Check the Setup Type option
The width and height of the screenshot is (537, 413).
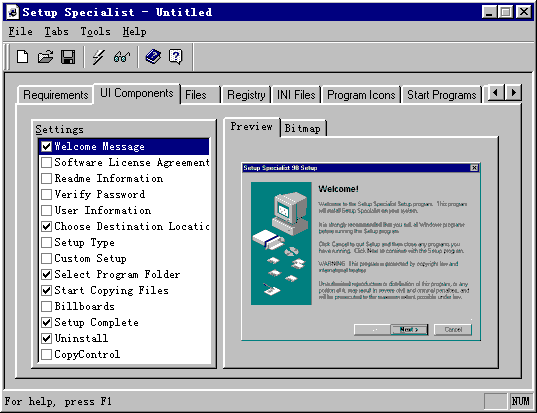(46, 242)
